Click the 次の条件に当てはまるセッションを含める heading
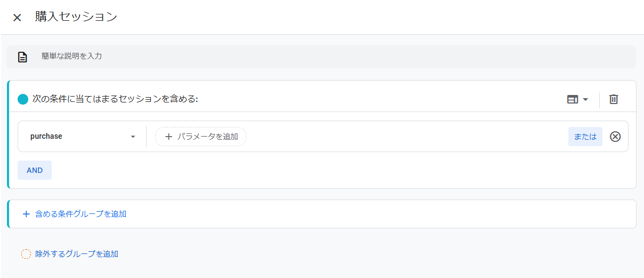This screenshot has width=644, height=278. (x=115, y=99)
